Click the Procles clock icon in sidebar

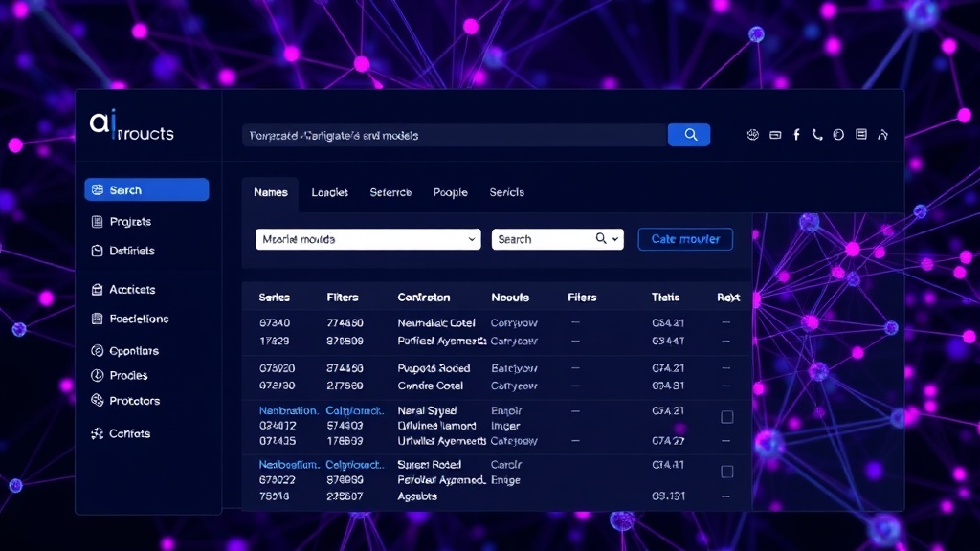(97, 375)
